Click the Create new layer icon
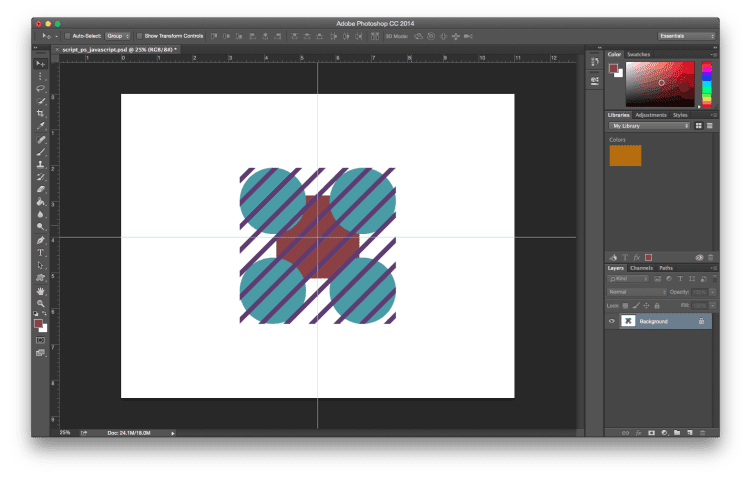 [690, 433]
